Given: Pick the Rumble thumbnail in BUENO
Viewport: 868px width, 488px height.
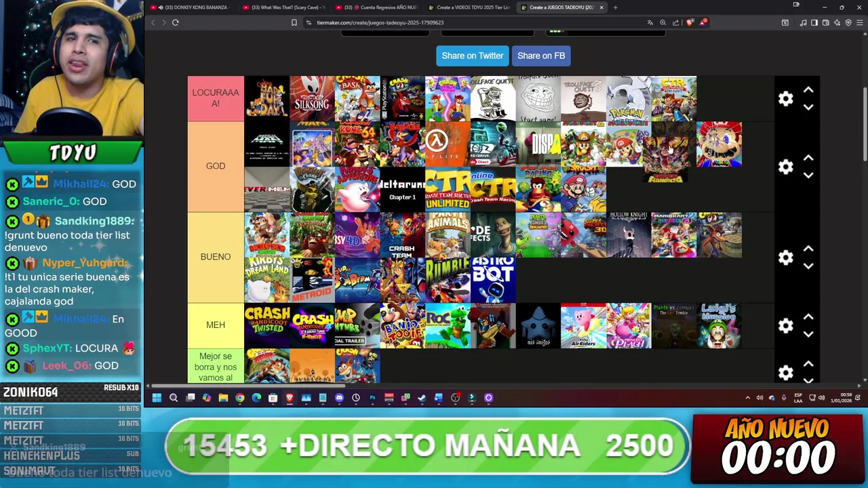Looking at the screenshot, I should click(448, 280).
